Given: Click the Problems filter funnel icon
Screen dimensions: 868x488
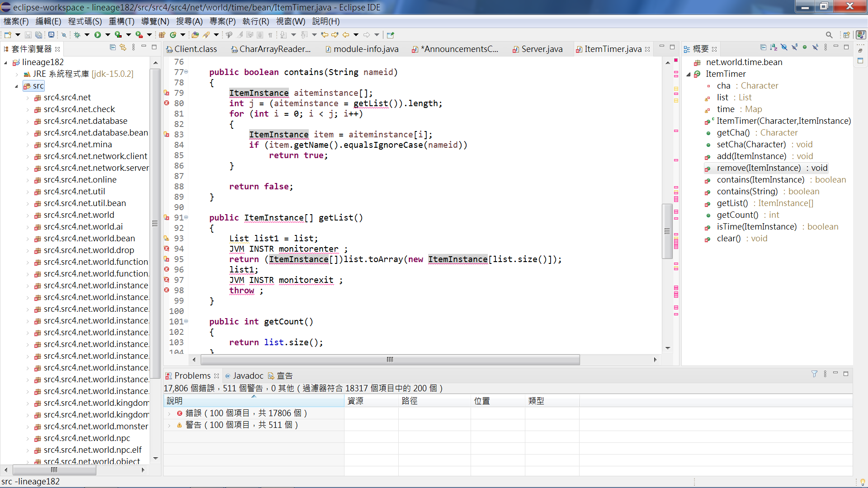Looking at the screenshot, I should click(814, 374).
